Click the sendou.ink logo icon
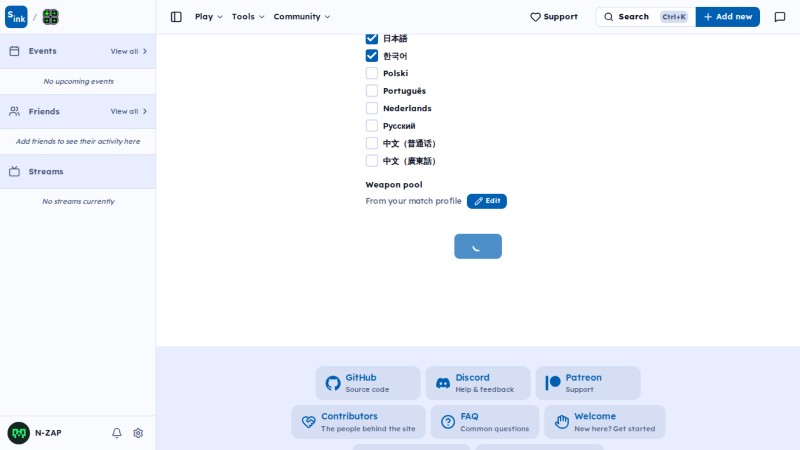Image resolution: width=800 pixels, height=450 pixels. coord(16,17)
